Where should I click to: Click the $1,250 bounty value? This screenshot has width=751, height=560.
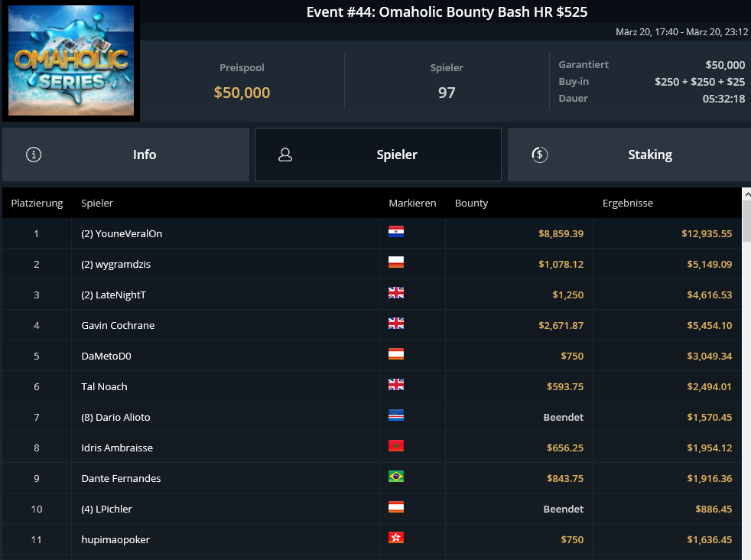(x=568, y=295)
